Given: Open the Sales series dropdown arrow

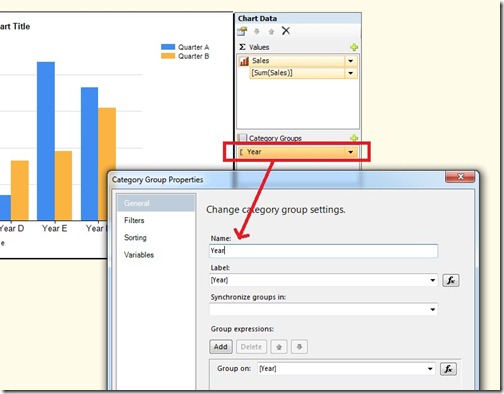Looking at the screenshot, I should click(351, 61).
